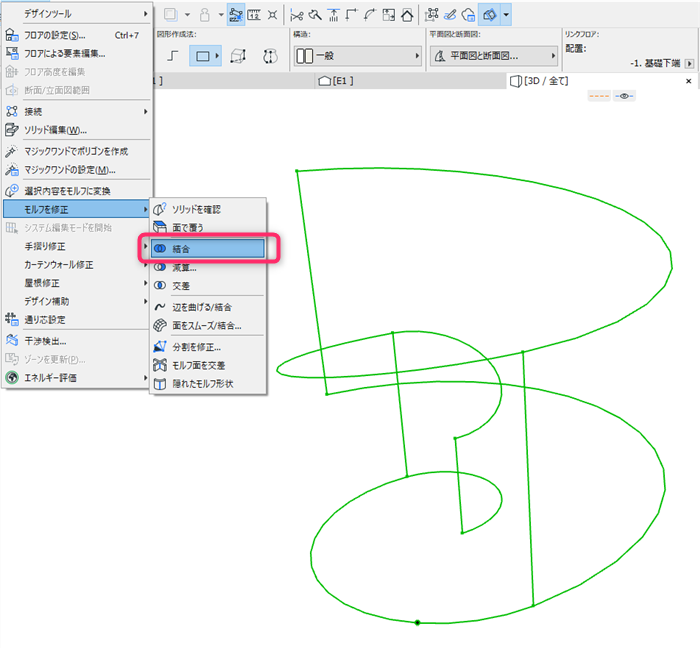The image size is (700, 648).
Task: Expand the カーテンウォール修正 submenu
Action: click(x=77, y=264)
